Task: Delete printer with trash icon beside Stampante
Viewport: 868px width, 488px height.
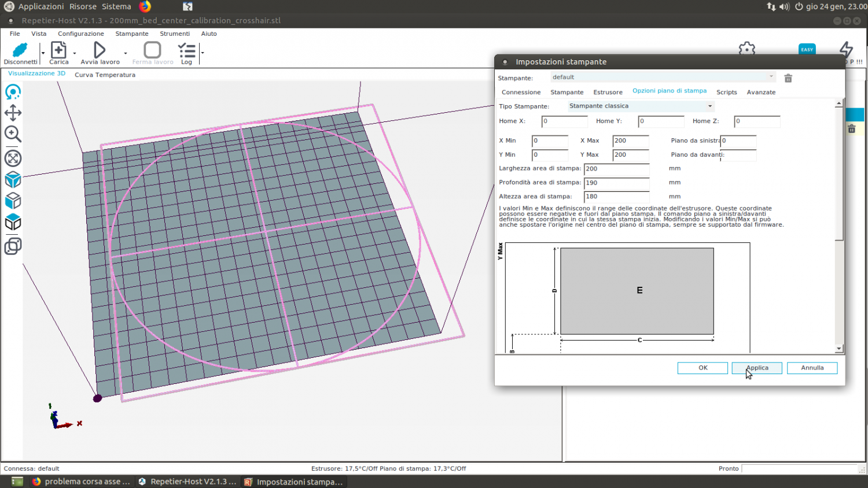Action: (x=788, y=78)
